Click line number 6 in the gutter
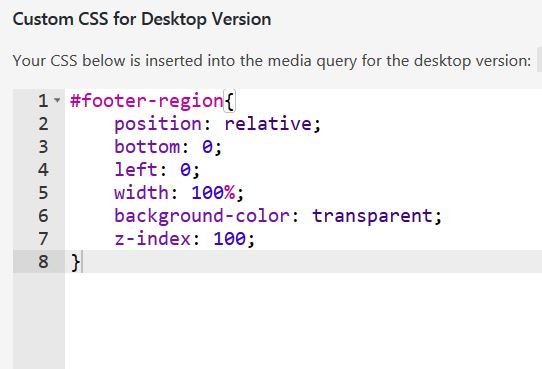The height and width of the screenshot is (369, 542). pos(43,216)
